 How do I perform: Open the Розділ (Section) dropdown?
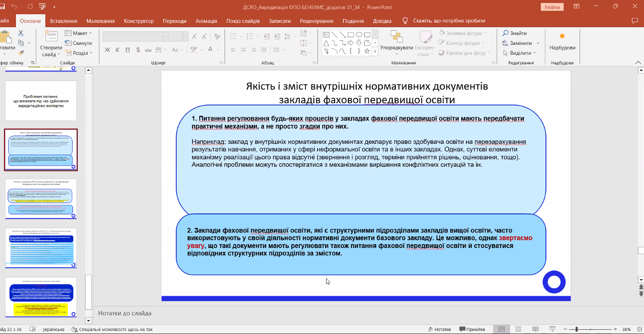79,53
